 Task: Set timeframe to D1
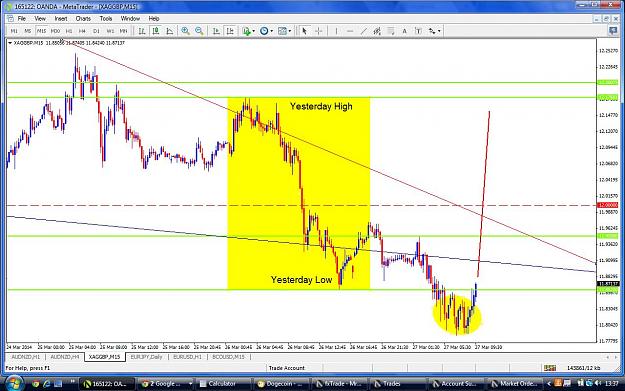point(96,31)
